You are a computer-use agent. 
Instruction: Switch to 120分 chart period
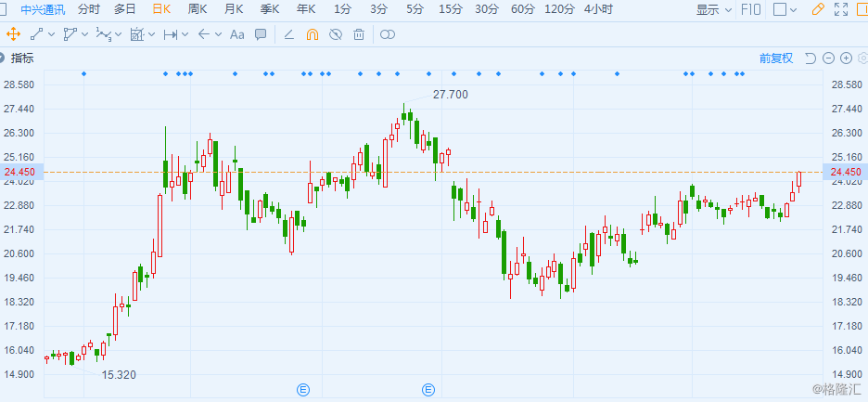tap(560, 9)
